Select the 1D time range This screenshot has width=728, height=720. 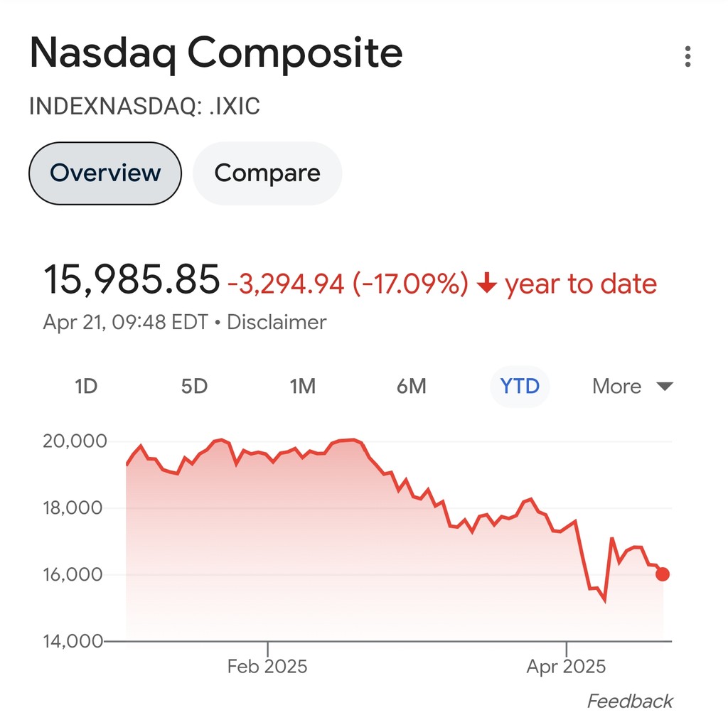(85, 387)
